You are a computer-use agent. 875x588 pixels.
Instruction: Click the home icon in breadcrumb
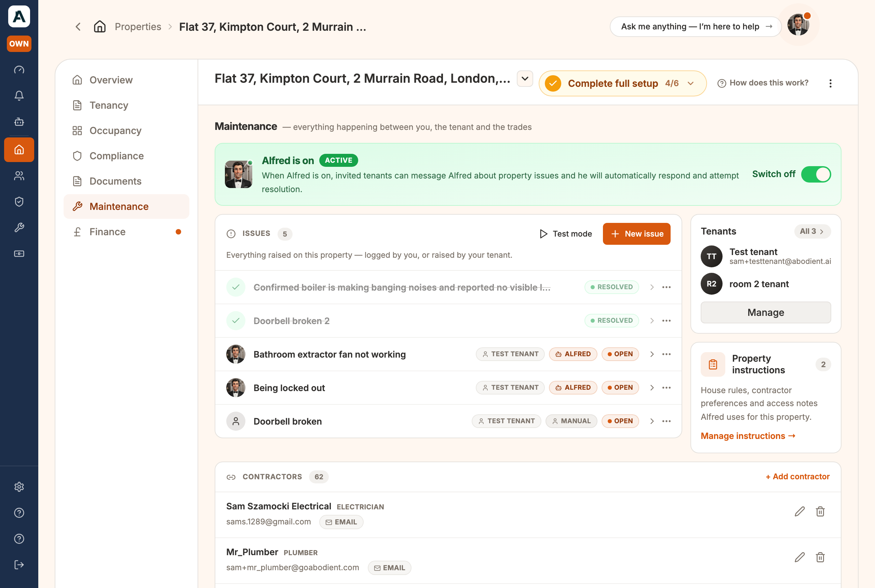100,27
